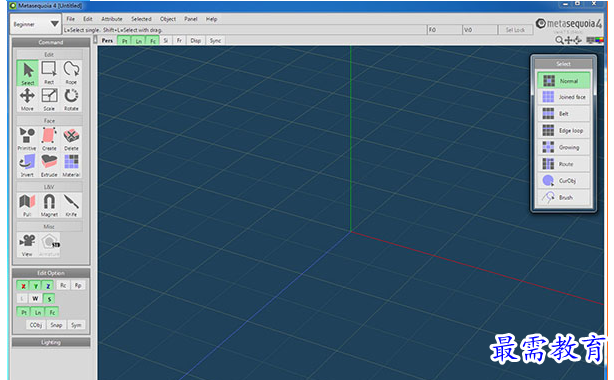Open the Primitive creation tool

[x=27, y=139]
